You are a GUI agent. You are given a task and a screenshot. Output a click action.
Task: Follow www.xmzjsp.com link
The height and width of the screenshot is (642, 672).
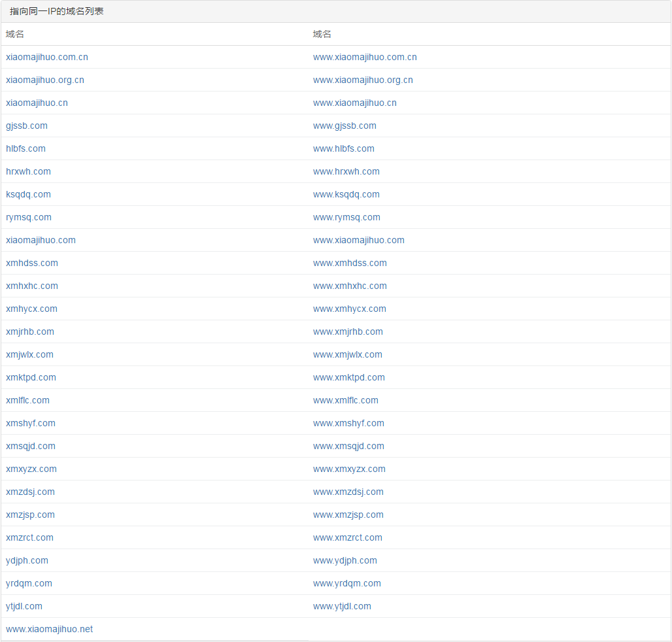(x=348, y=515)
